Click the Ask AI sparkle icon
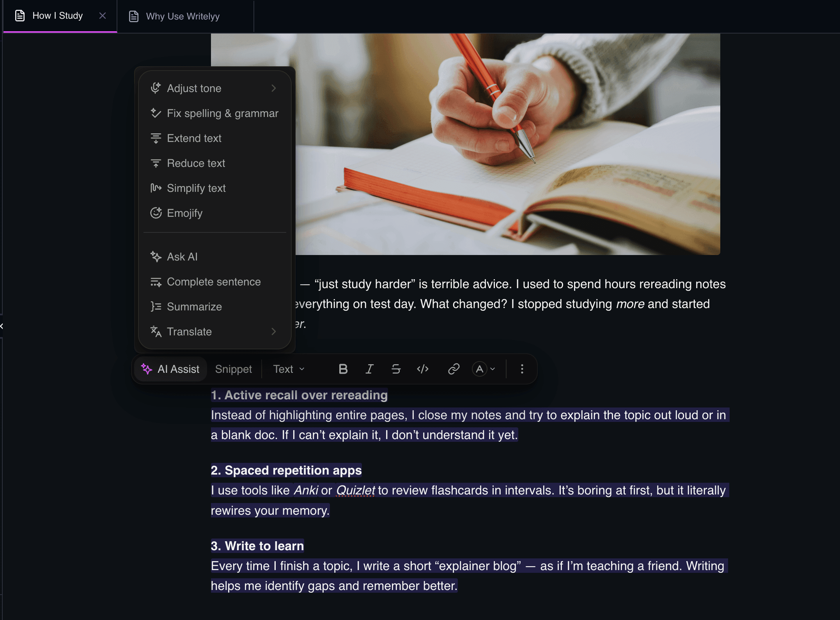This screenshot has height=620, width=840. click(156, 257)
